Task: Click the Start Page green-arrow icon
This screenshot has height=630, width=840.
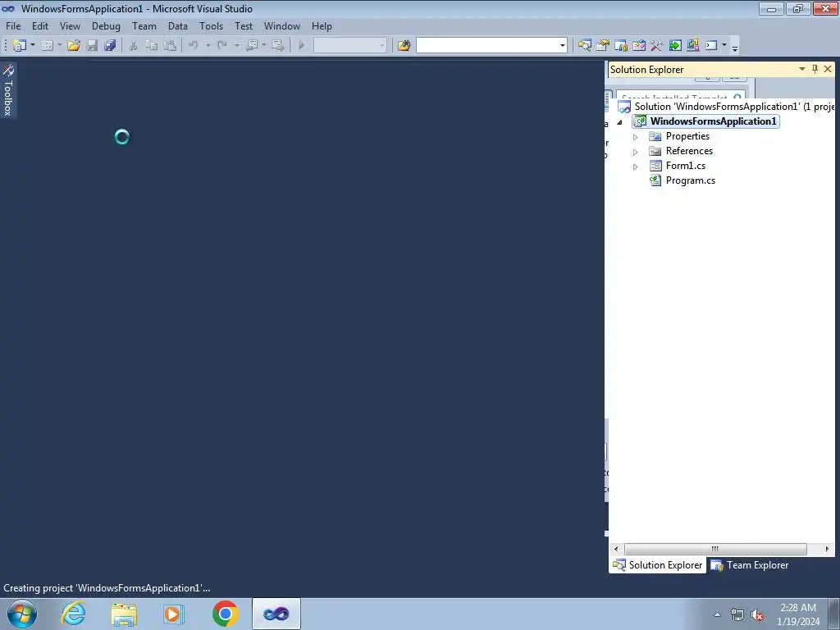Action: [x=675, y=46]
